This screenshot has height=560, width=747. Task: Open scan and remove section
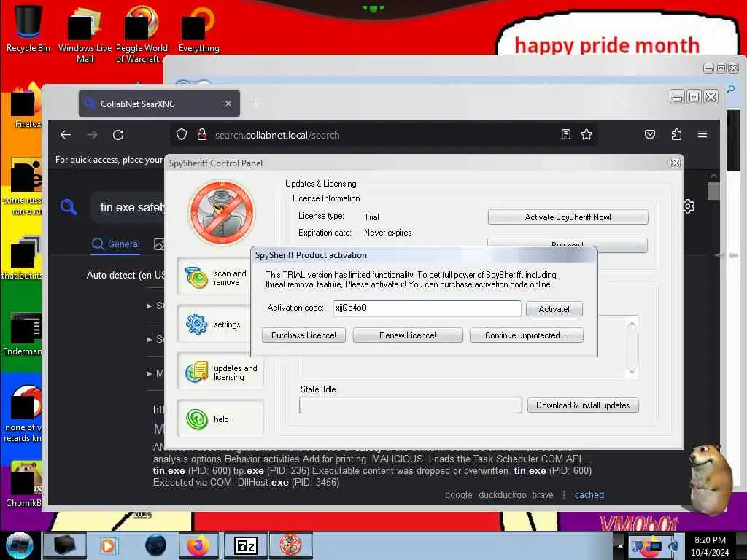coord(220,278)
